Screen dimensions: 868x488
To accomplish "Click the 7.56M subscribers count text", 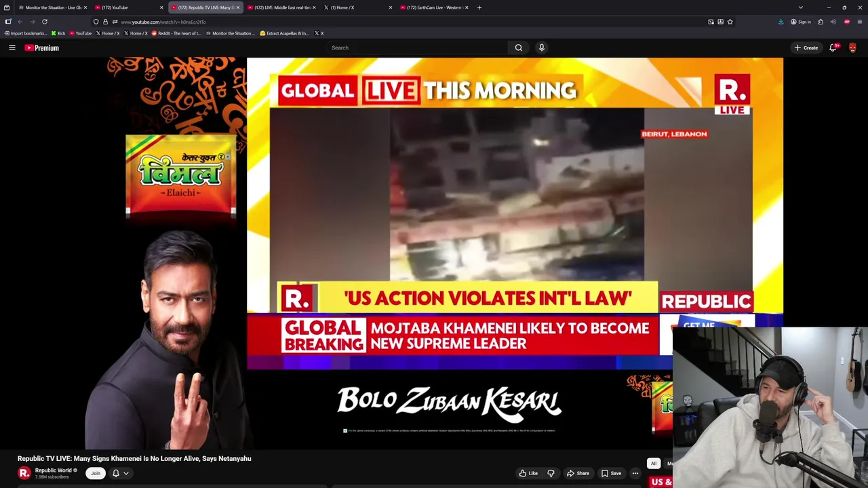I will pyautogui.click(x=52, y=477).
